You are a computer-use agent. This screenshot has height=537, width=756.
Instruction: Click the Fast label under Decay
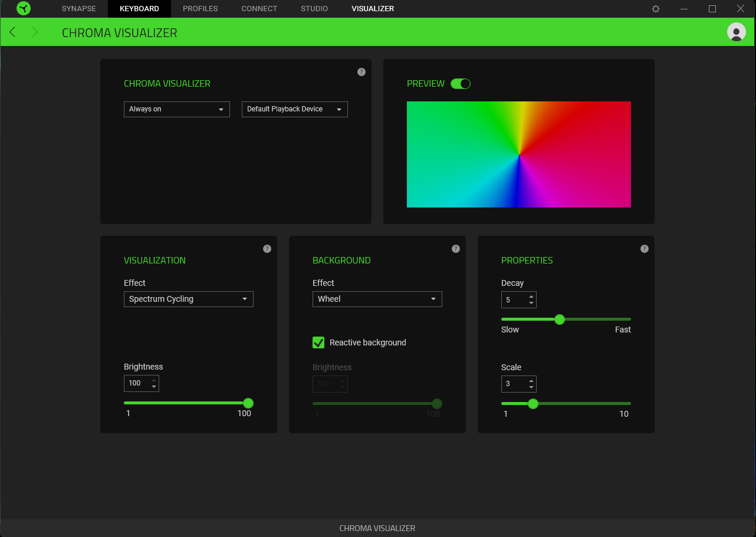point(623,330)
